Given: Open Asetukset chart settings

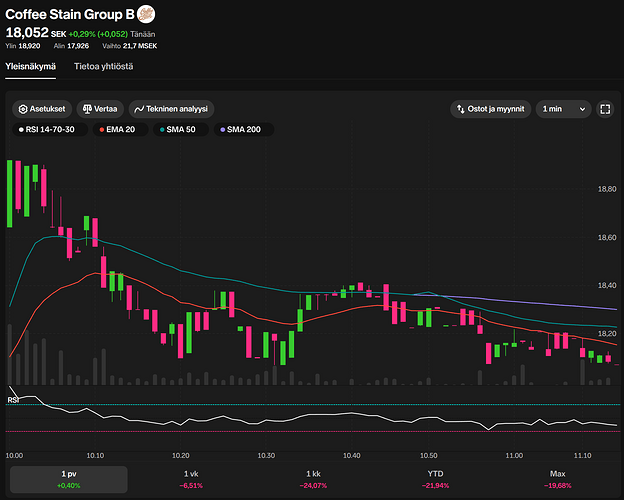Looking at the screenshot, I should click(41, 109).
